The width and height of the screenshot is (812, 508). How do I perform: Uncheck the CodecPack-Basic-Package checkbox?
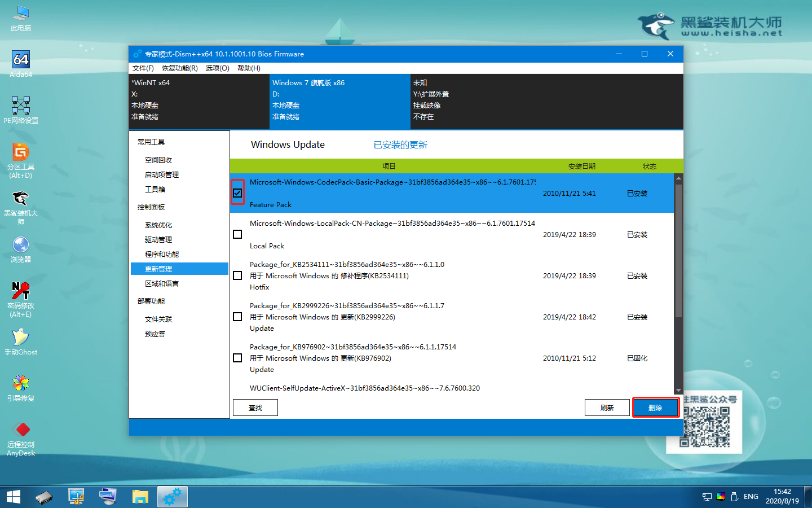(x=237, y=193)
